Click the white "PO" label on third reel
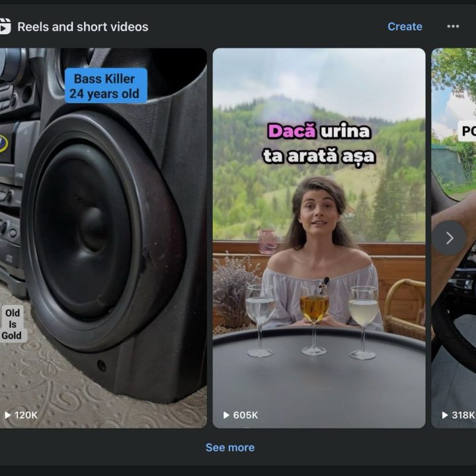The height and width of the screenshot is (476, 476). point(467,132)
